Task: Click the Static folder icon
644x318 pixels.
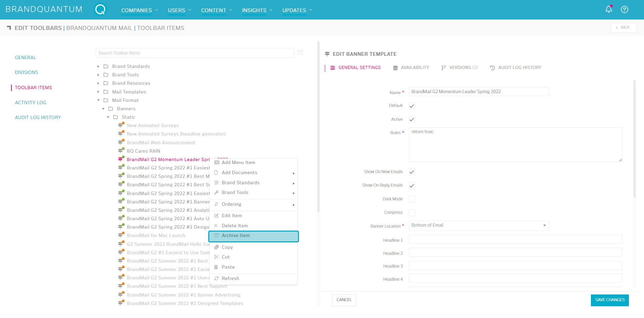Action: (x=116, y=117)
